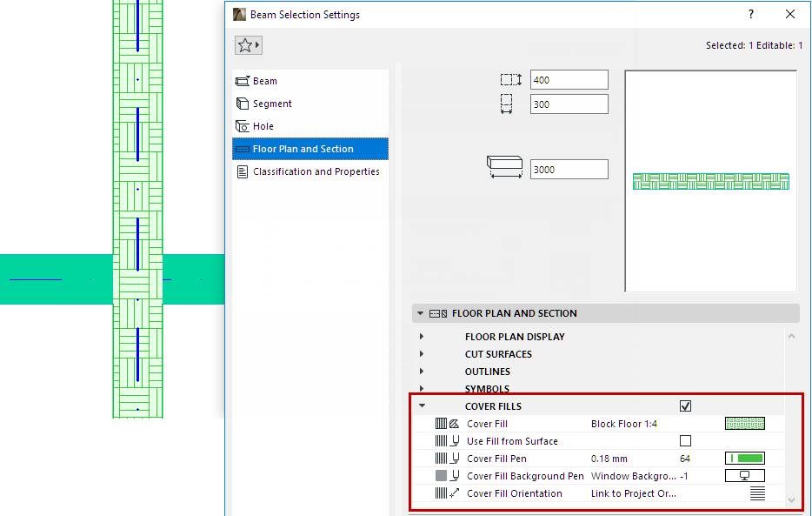
Task: Click the Cover Fill Pen label
Action: 496,459
